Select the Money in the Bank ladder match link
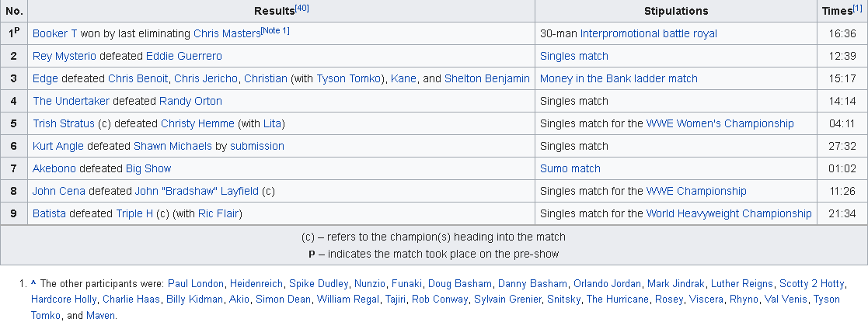 pos(619,78)
